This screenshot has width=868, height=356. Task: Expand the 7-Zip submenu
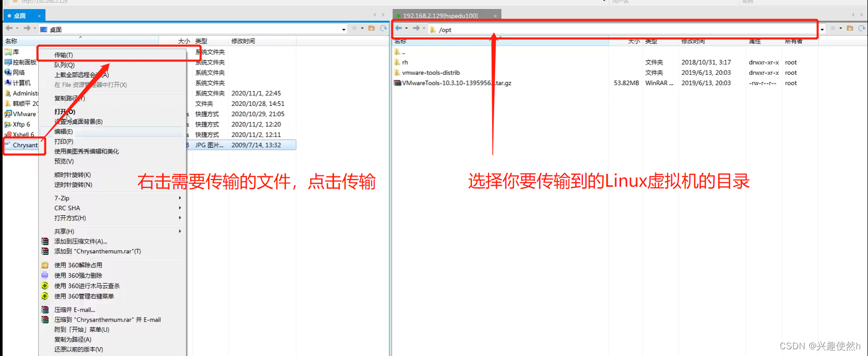pos(180,198)
